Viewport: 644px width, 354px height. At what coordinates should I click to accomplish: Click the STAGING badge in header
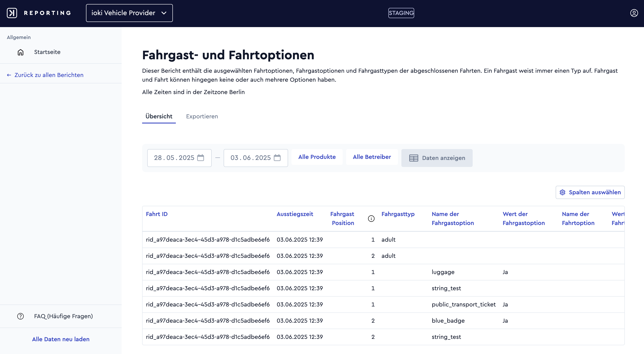pos(401,13)
